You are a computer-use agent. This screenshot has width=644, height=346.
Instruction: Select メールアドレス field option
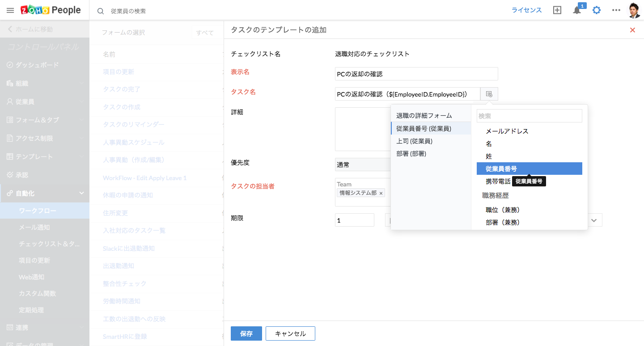(x=507, y=131)
